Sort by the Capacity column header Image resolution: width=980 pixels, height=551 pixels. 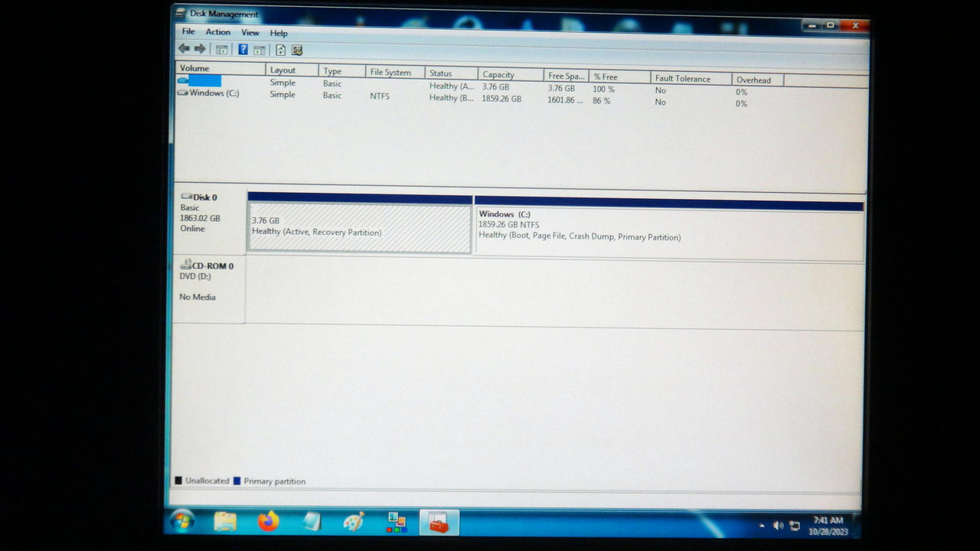(x=511, y=75)
